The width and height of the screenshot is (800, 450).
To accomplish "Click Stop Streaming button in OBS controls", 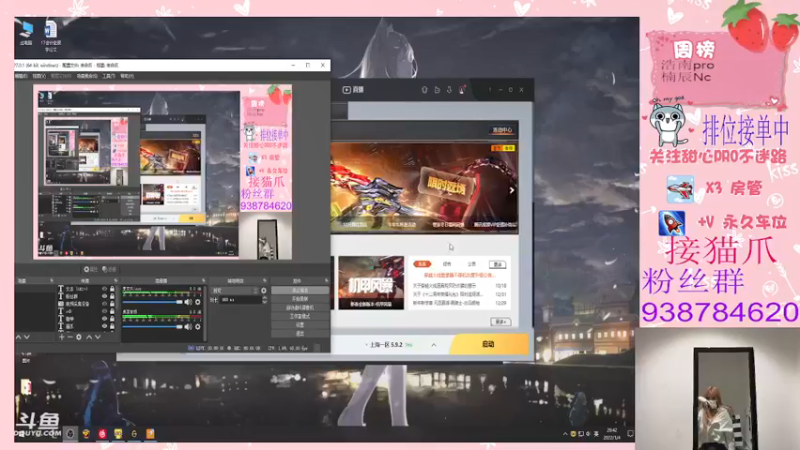I will tap(300, 290).
